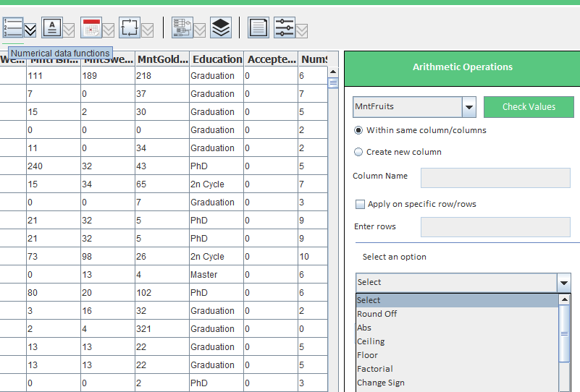This screenshot has width=580, height=392.
Task: Choose 'Floor' from the options list
Action: click(x=457, y=354)
